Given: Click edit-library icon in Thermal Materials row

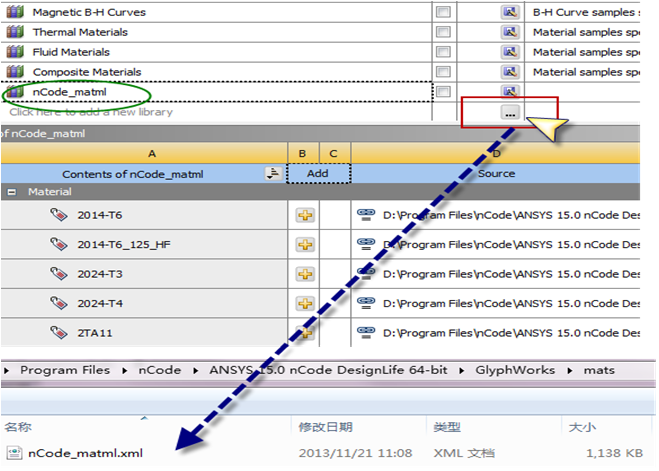Looking at the screenshot, I should pyautogui.click(x=510, y=32).
